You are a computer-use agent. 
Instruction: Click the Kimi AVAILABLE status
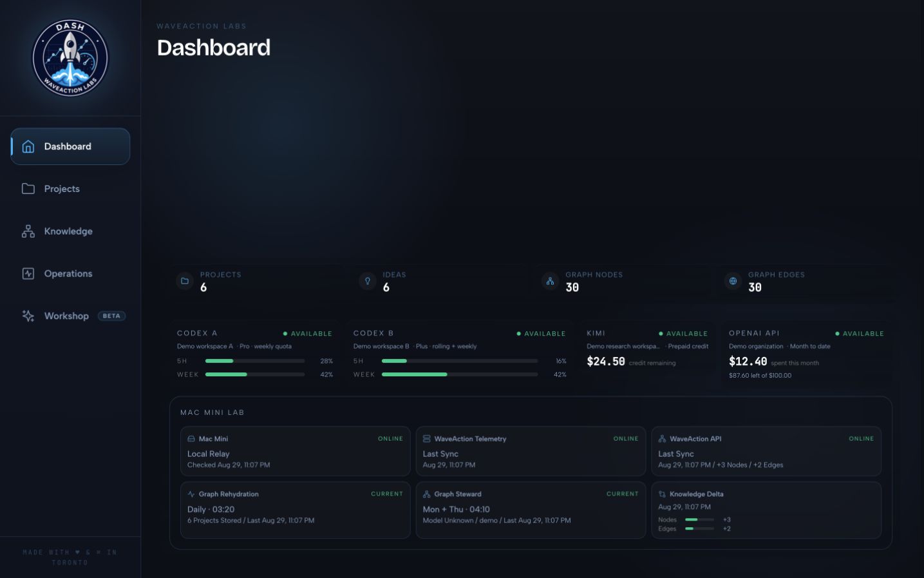point(683,334)
